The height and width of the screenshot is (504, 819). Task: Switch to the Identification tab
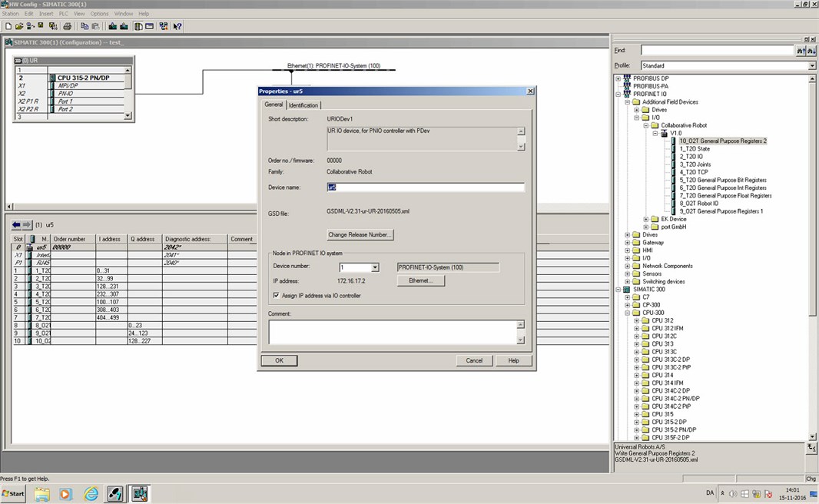tap(303, 105)
